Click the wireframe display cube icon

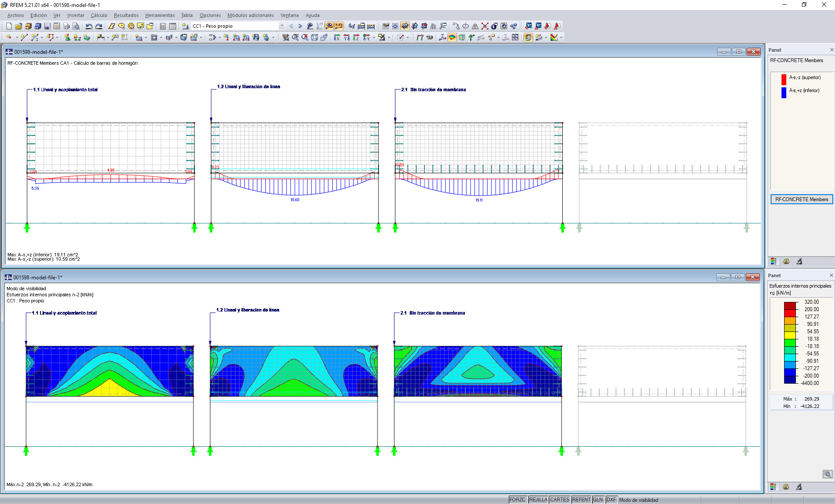coord(314,37)
